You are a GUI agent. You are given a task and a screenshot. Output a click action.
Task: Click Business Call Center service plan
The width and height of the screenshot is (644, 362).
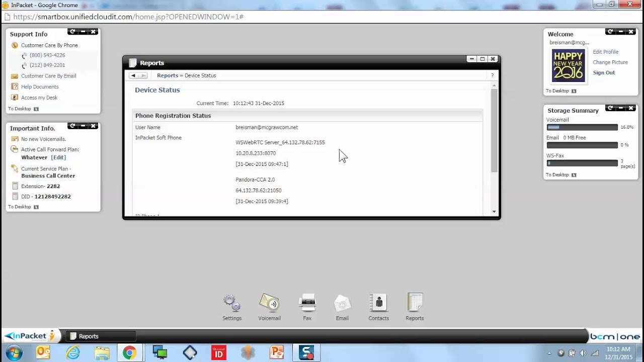(x=48, y=176)
